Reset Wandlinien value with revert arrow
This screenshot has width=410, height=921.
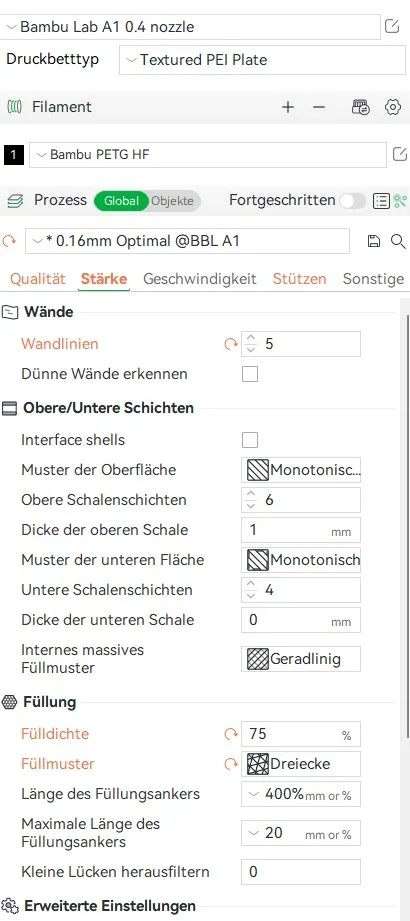coord(230,344)
